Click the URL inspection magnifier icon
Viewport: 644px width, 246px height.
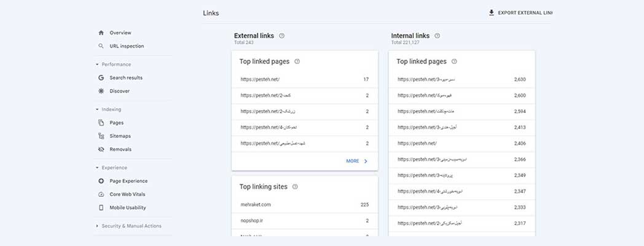101,46
